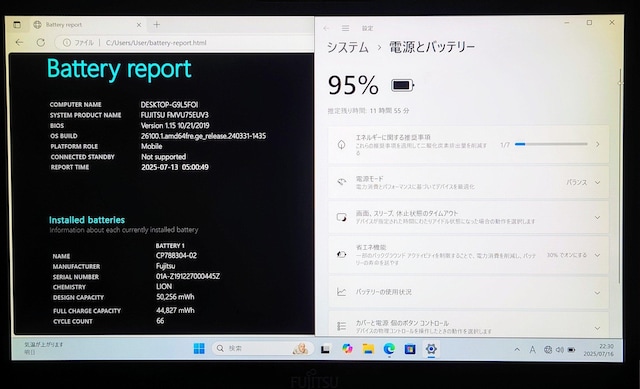The image size is (640, 389).
Task: Open a new browser tab
Action: tap(157, 24)
